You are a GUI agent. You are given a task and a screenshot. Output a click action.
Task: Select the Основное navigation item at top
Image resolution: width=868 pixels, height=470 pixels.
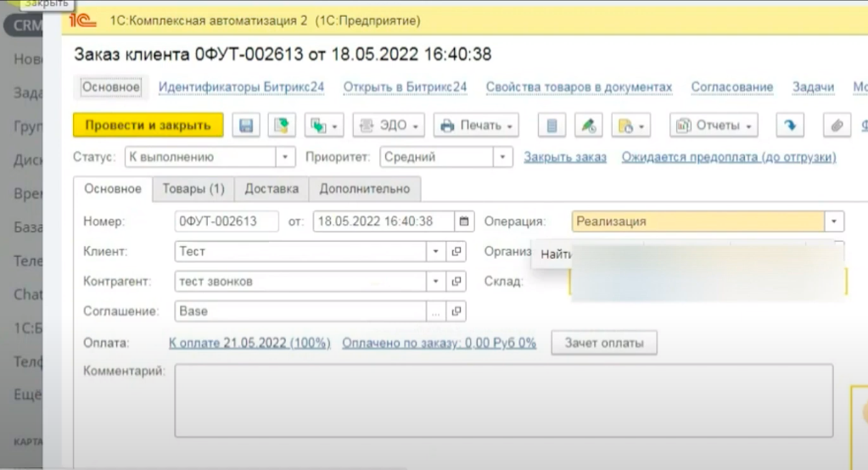coord(110,87)
